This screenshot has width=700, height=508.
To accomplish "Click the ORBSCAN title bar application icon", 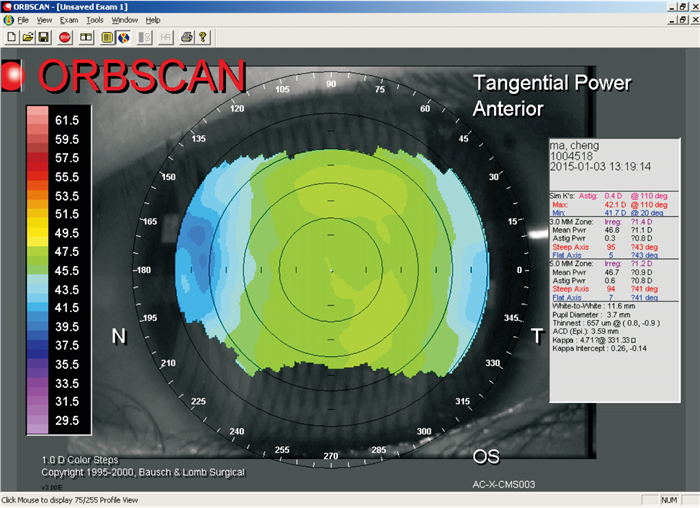I will pos(7,7).
